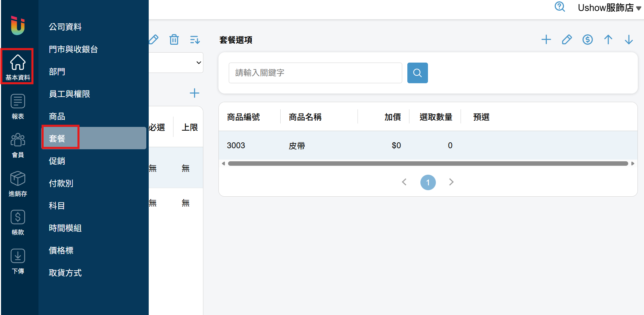The width and height of the screenshot is (644, 315).
Task: Click the horizontal scrollbar under the table
Action: (x=428, y=163)
